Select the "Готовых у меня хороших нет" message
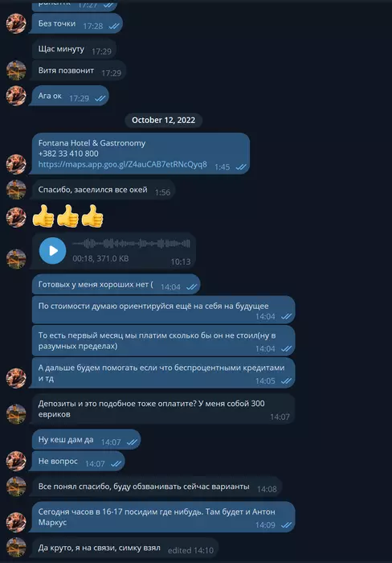The width and height of the screenshot is (392, 563). point(116,285)
